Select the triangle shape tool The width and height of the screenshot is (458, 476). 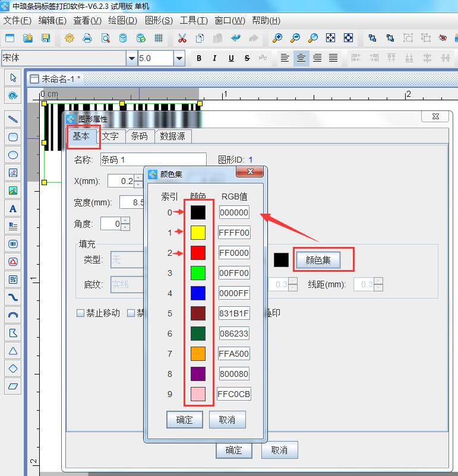point(13,351)
